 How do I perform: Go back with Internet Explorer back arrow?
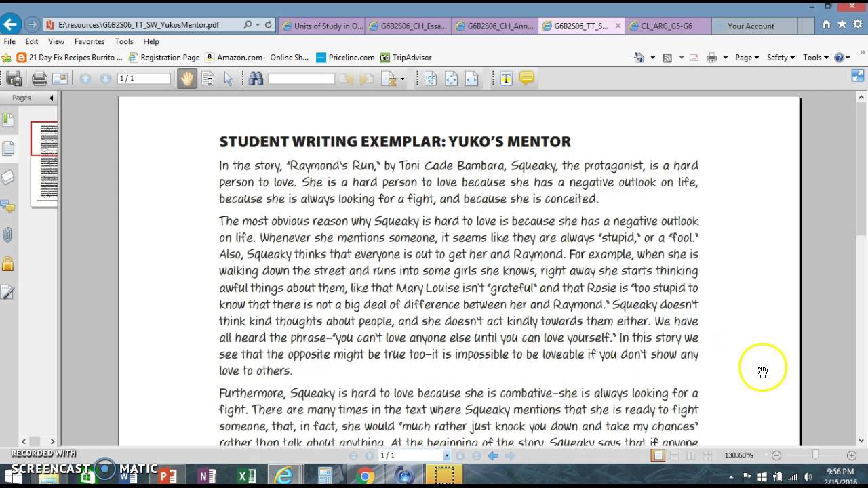9,25
